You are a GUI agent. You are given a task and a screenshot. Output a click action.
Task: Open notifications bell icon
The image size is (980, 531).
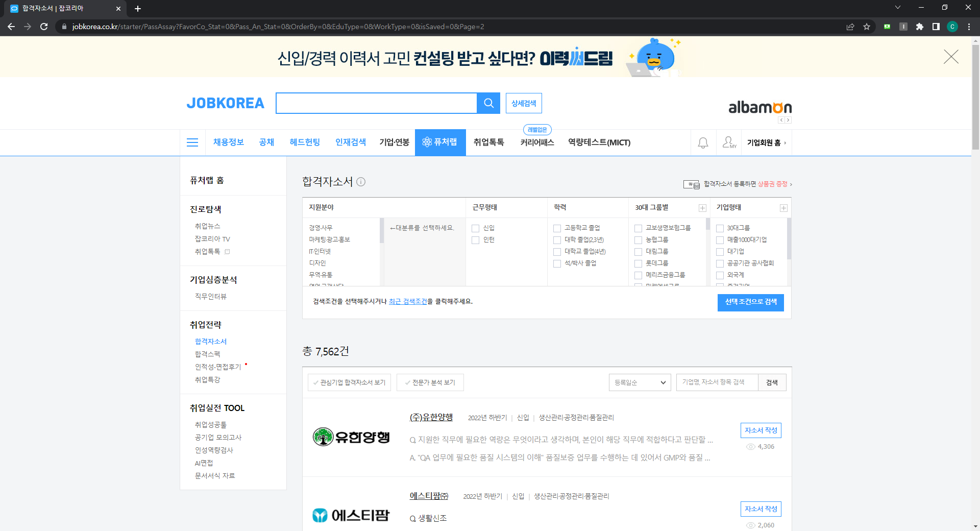pos(703,143)
